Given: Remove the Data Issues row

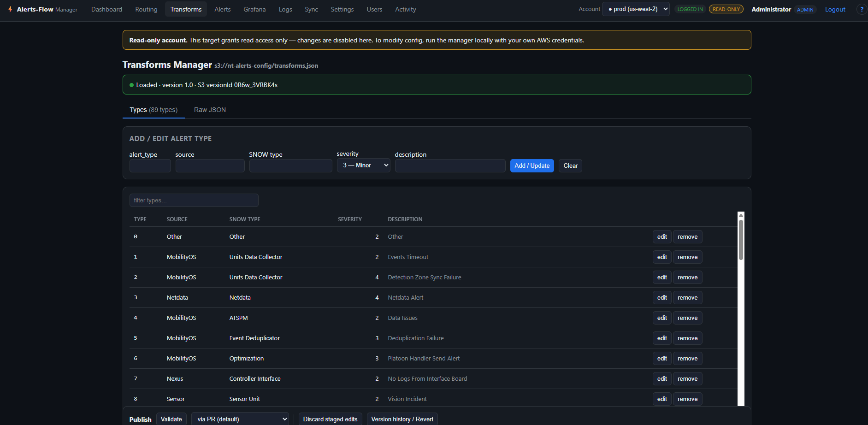Looking at the screenshot, I should 687,318.
